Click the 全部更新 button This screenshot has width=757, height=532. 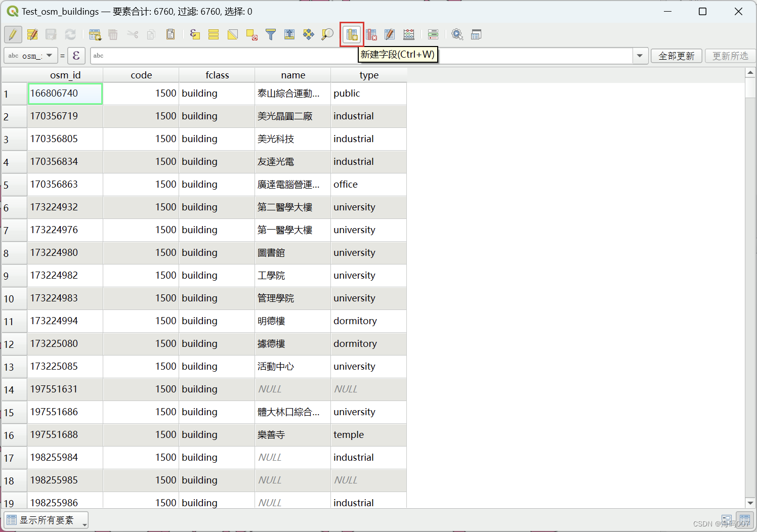click(x=677, y=56)
